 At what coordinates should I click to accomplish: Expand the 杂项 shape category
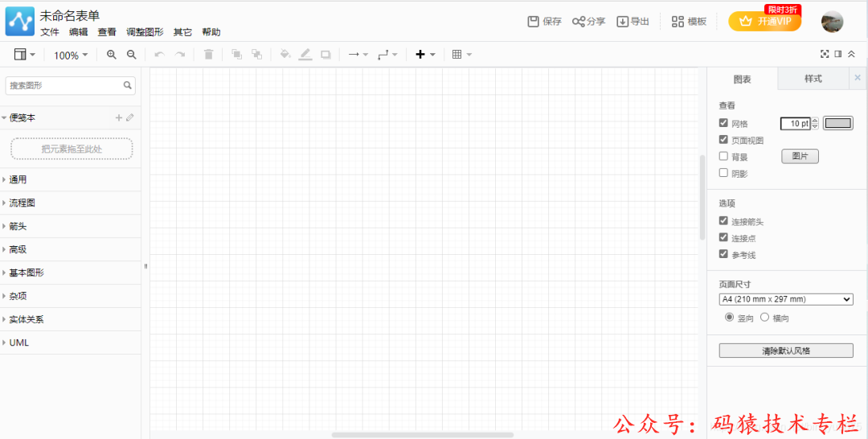(70, 296)
